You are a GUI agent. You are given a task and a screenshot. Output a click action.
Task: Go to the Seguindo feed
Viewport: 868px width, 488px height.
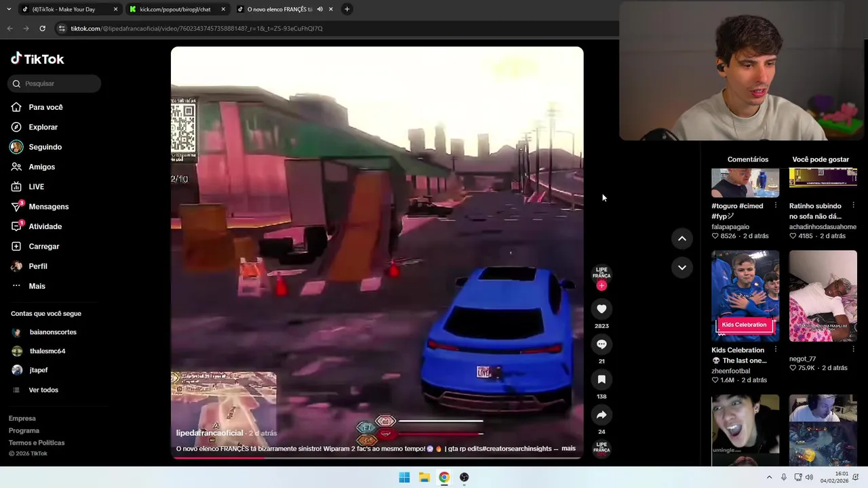pyautogui.click(x=45, y=147)
